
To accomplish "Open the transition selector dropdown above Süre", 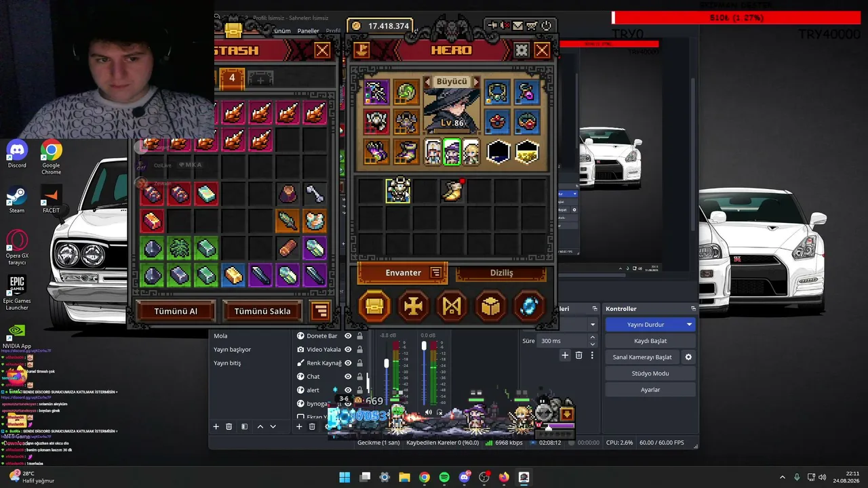I will (592, 325).
